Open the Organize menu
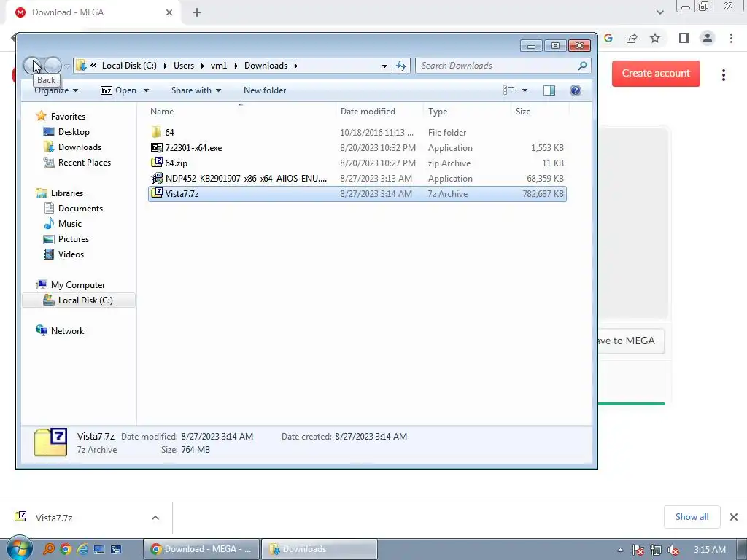Screen dimensions: 747x560 coord(55,90)
